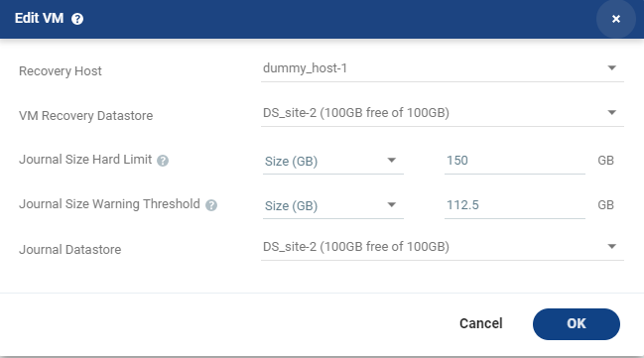
Task: Focus the warning threshold 112.5 input field
Action: [x=515, y=205]
